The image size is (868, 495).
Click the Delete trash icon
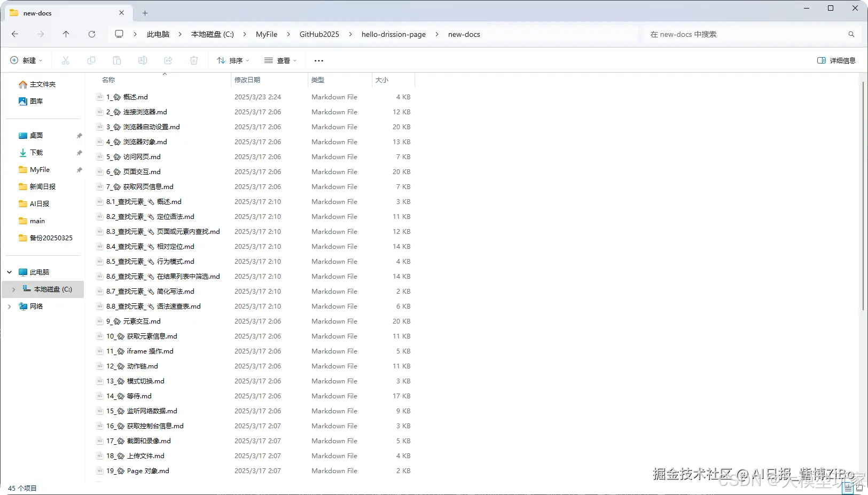194,60
